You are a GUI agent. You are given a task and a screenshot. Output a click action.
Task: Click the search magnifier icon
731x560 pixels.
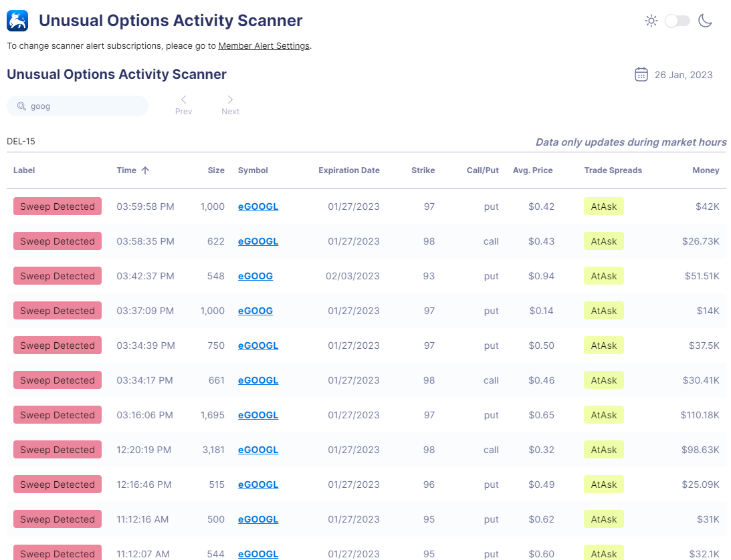click(x=21, y=106)
